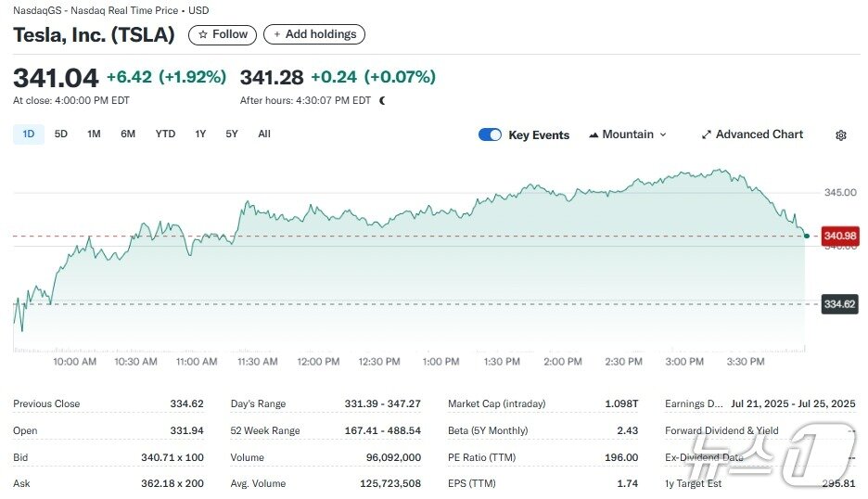This screenshot has width=868, height=499.
Task: Open the Mountain chart type dropdown
Action: pyautogui.click(x=628, y=134)
